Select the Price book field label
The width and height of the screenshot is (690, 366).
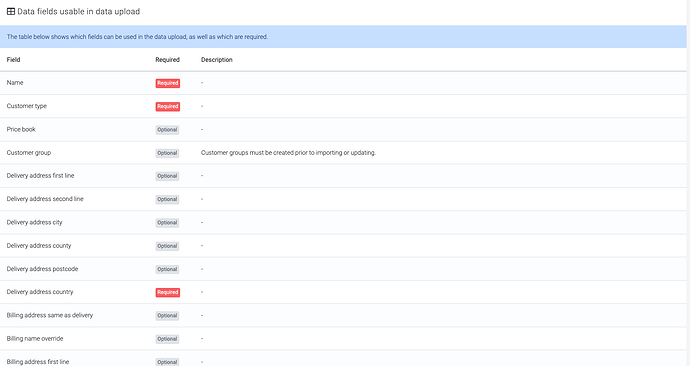pyautogui.click(x=21, y=129)
